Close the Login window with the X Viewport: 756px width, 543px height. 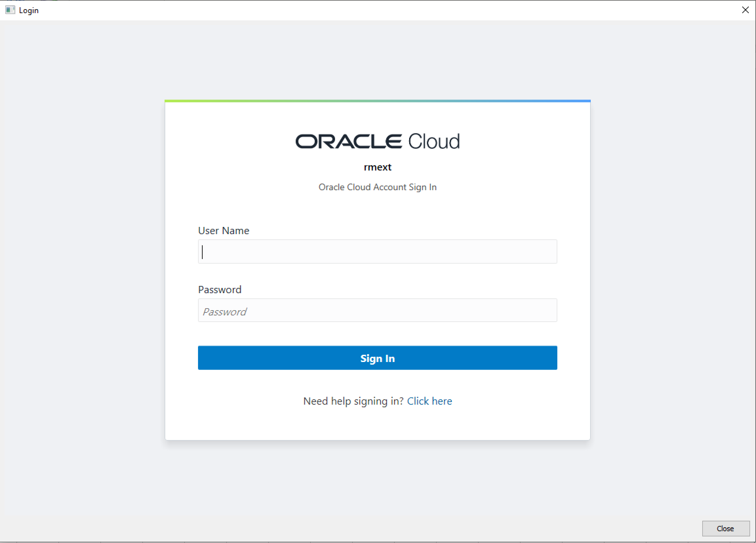745,10
